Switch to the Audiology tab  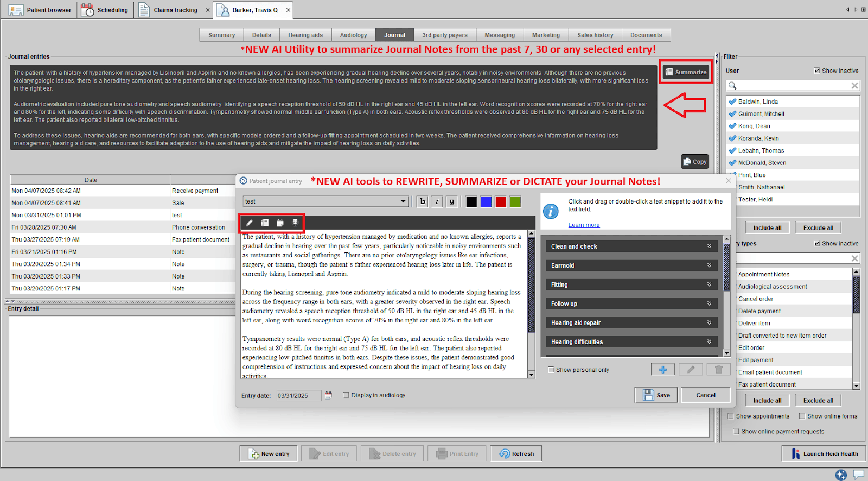tap(353, 35)
